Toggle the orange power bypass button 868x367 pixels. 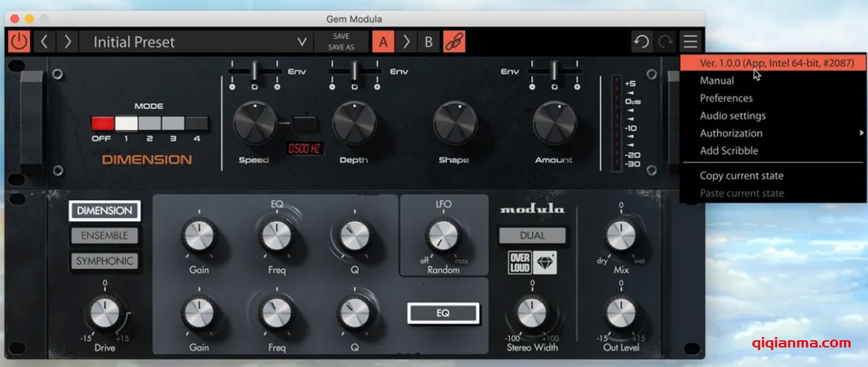pos(19,42)
